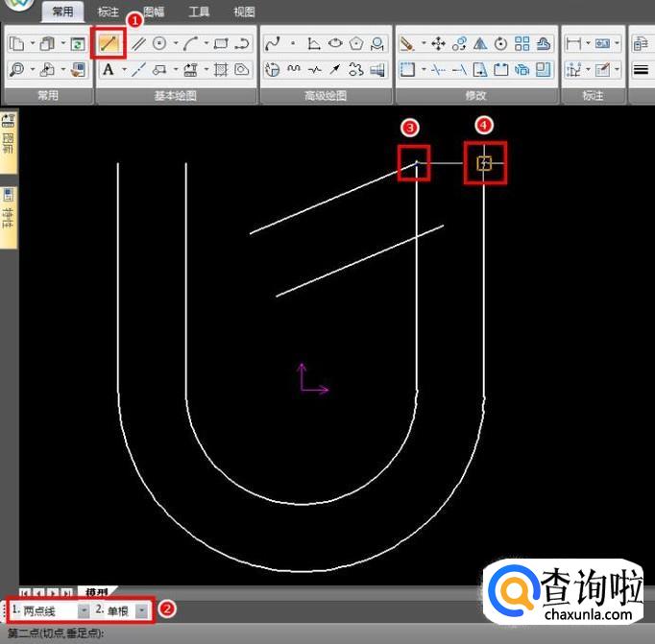This screenshot has height=644, width=655.
Task: Select the Parallel line tool
Action: click(139, 43)
